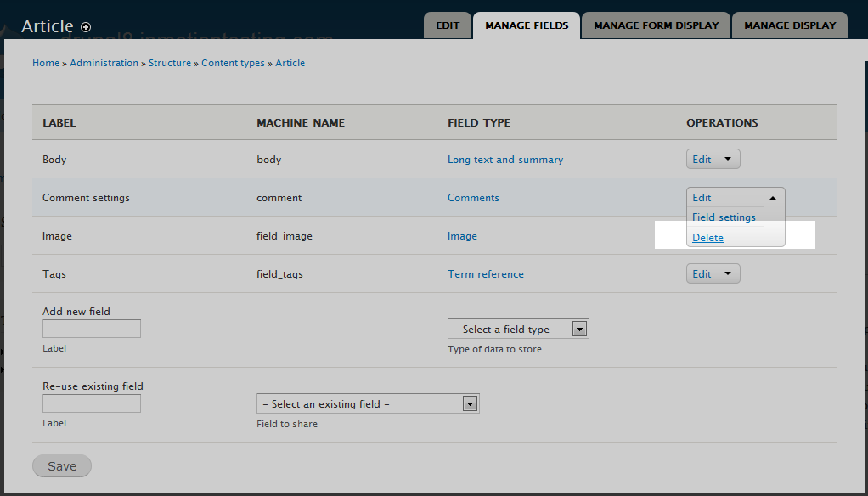
Task: Focus the Re-use existing field label input
Action: point(92,403)
